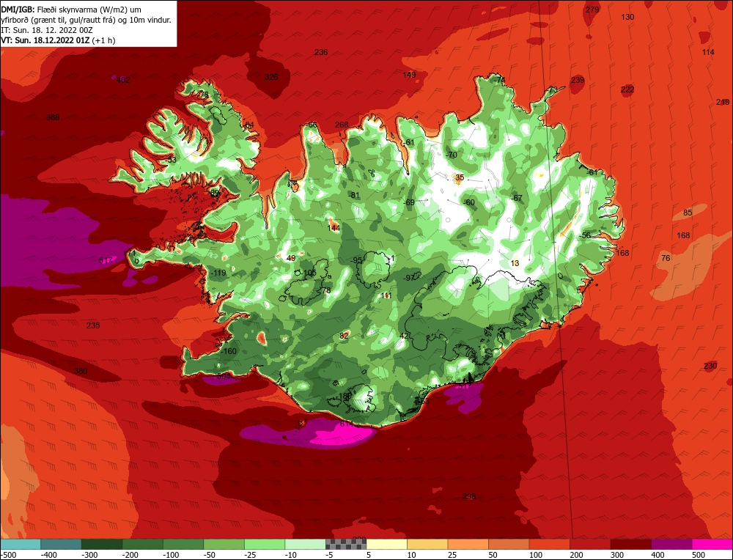The height and width of the screenshot is (560, 733).
Task: Click the inland value '-67' in the northeast
Action: click(x=516, y=198)
